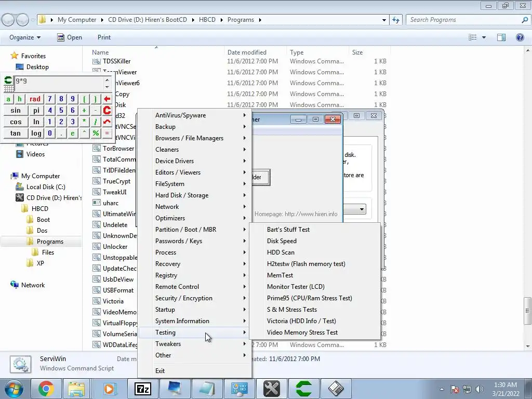Click the calculator equals button

[x=107, y=134]
